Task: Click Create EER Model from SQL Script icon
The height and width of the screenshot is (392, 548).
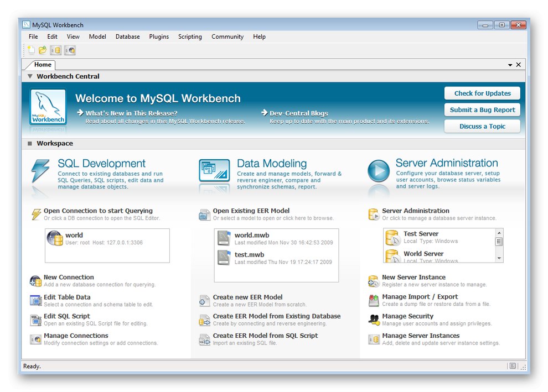Action: coord(204,339)
